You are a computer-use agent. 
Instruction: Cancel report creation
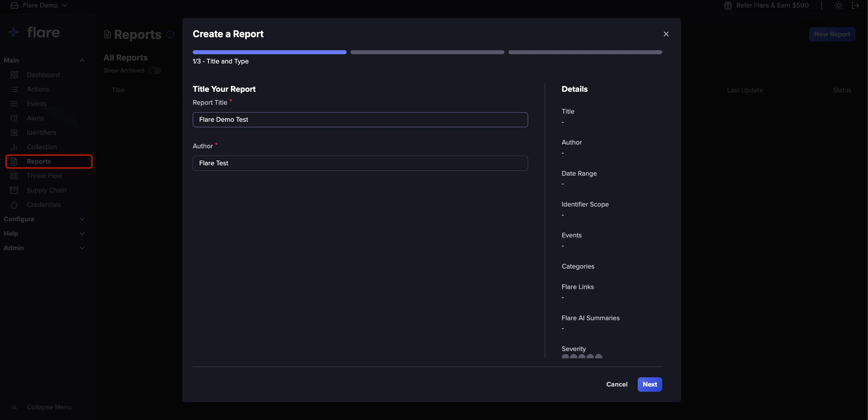pyautogui.click(x=617, y=384)
